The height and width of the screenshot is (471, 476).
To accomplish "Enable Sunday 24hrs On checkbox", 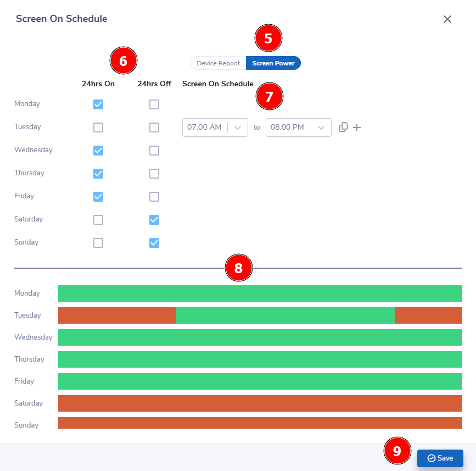I will 98,243.
